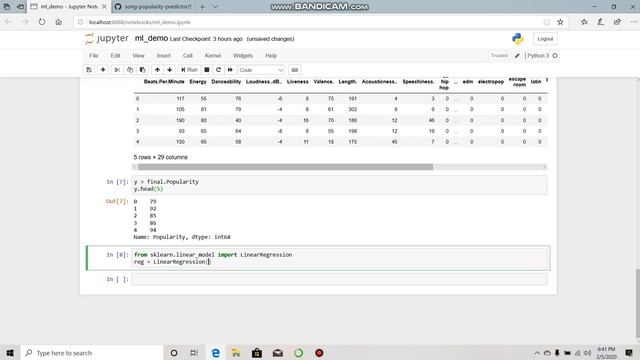Open Bandicam recorder red taskbar icon
This screenshot has height=360, width=640.
point(319,353)
